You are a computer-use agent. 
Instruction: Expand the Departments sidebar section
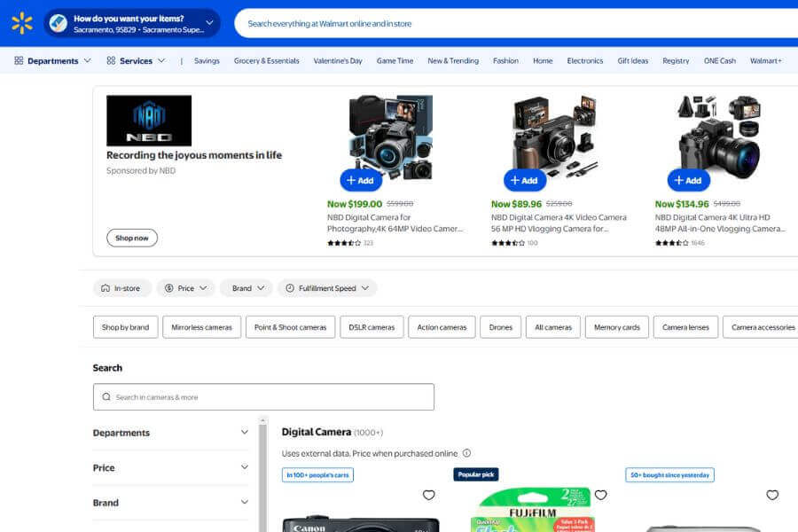pos(171,433)
